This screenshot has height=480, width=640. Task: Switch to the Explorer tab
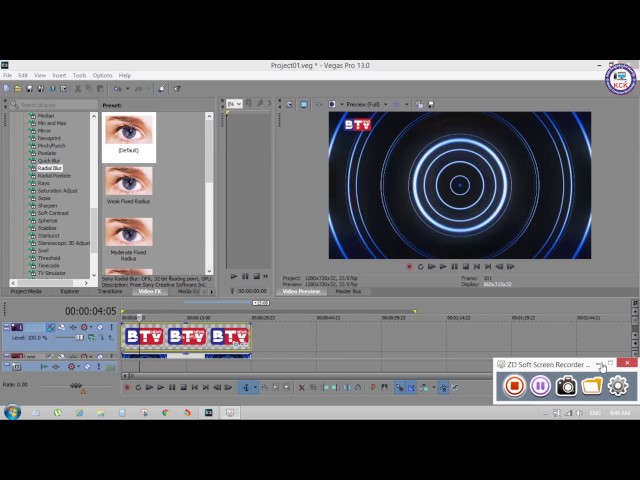70,291
